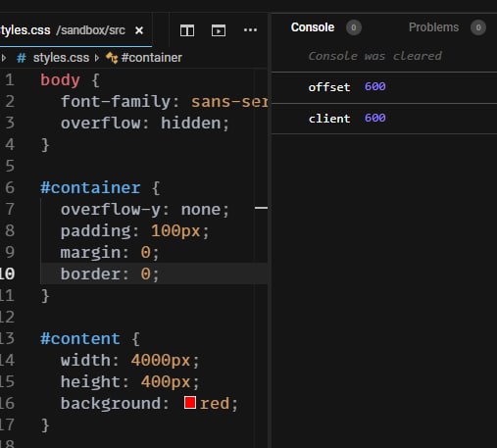
Task: Click the Problems count badge
Action: pos(478,27)
